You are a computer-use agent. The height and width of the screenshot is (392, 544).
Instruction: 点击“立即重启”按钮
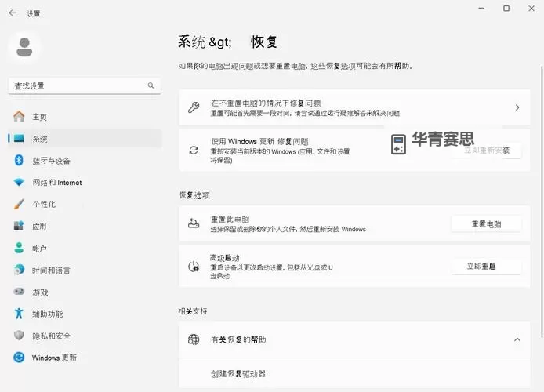point(486,267)
